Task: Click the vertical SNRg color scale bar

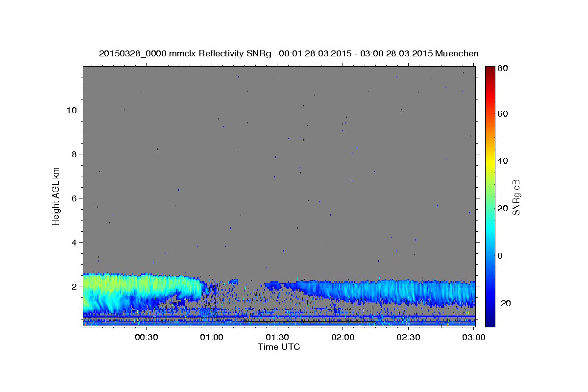Action: (490, 196)
